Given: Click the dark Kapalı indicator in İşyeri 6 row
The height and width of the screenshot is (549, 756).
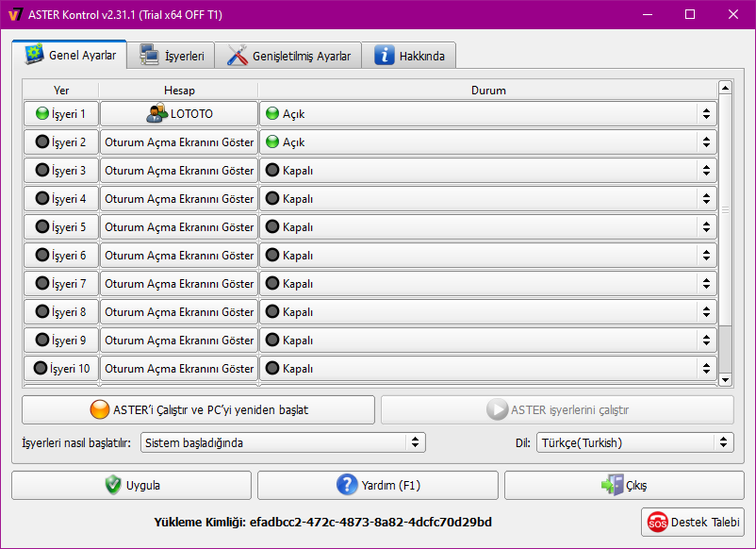Looking at the screenshot, I should [272, 256].
